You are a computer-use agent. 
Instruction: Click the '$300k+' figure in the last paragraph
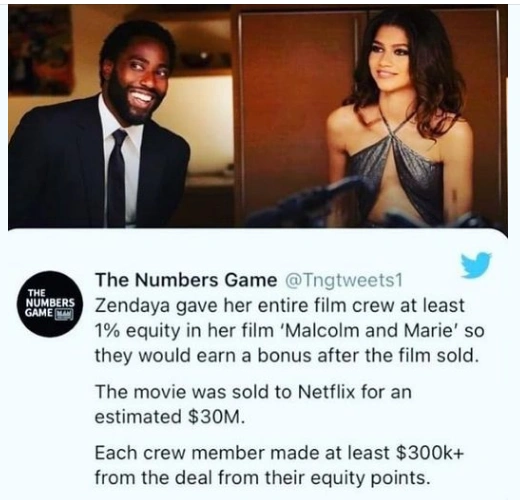pos(429,453)
